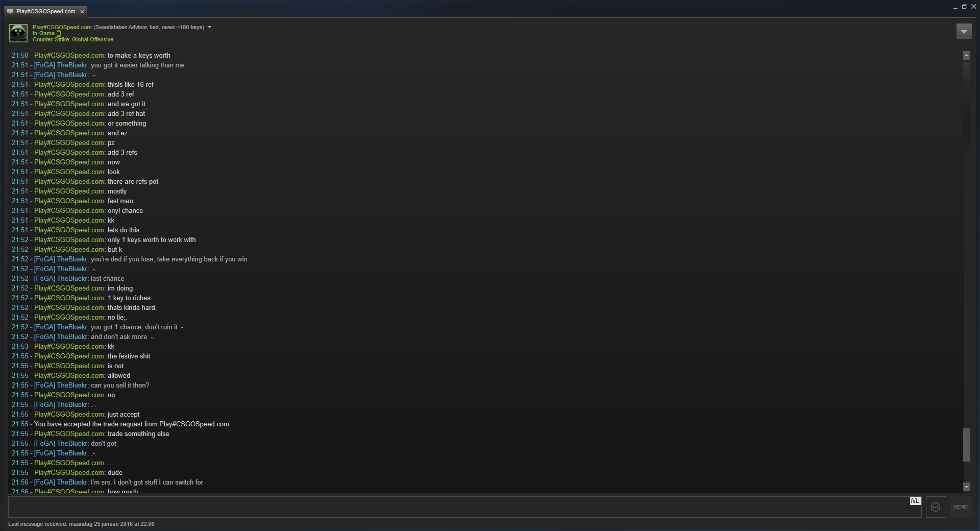This screenshot has height=531, width=980.
Task: Click the friend's avatar thumbnail
Action: click(18, 33)
